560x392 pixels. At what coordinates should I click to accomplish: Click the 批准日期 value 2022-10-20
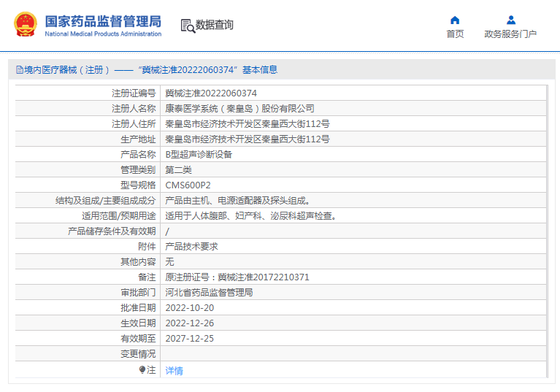[x=190, y=308]
